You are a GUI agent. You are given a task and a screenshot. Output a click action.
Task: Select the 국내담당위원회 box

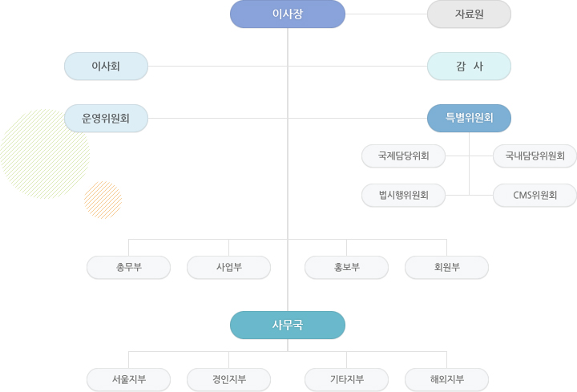535,156
